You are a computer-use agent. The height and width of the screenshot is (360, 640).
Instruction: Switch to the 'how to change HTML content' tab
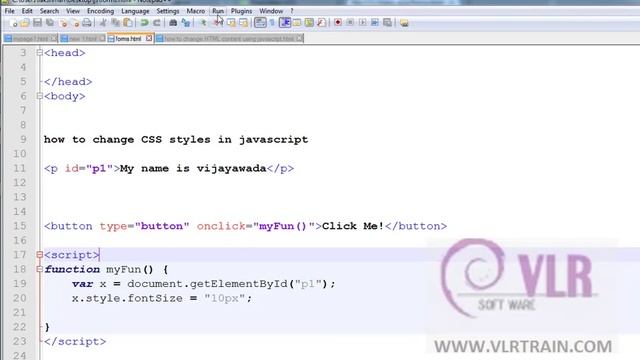[229, 39]
